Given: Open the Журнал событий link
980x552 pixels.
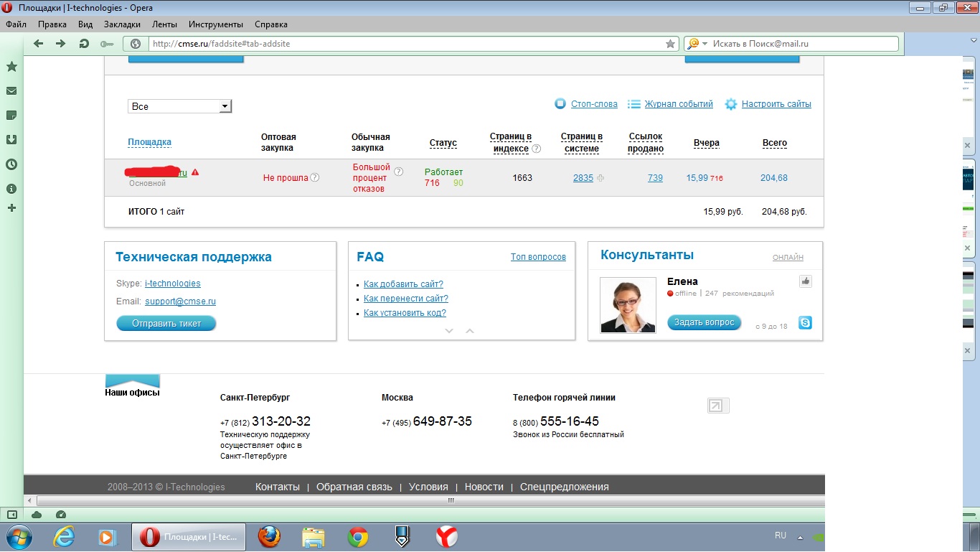Looking at the screenshot, I should pos(678,104).
